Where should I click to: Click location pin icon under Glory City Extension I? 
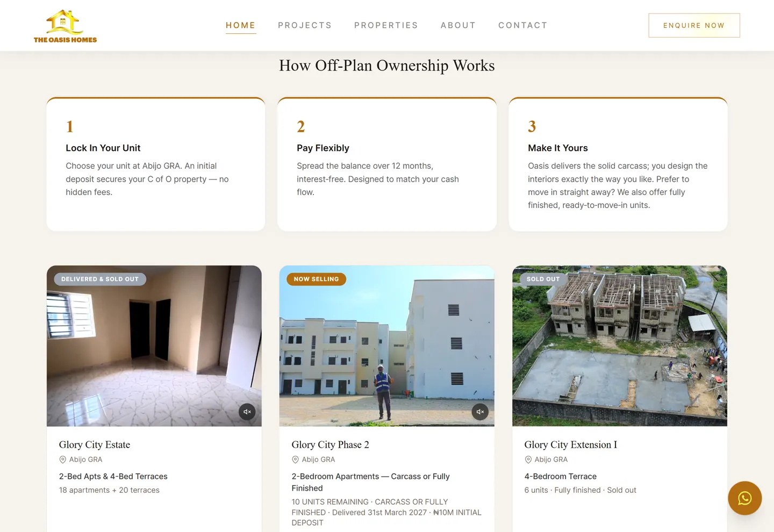tap(528, 459)
